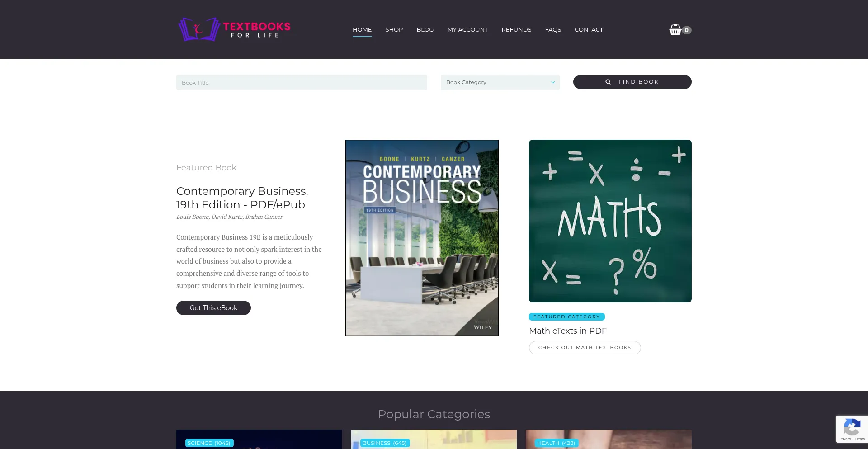Select the Science (1045) category tag
The width and height of the screenshot is (868, 449).
pos(209,443)
